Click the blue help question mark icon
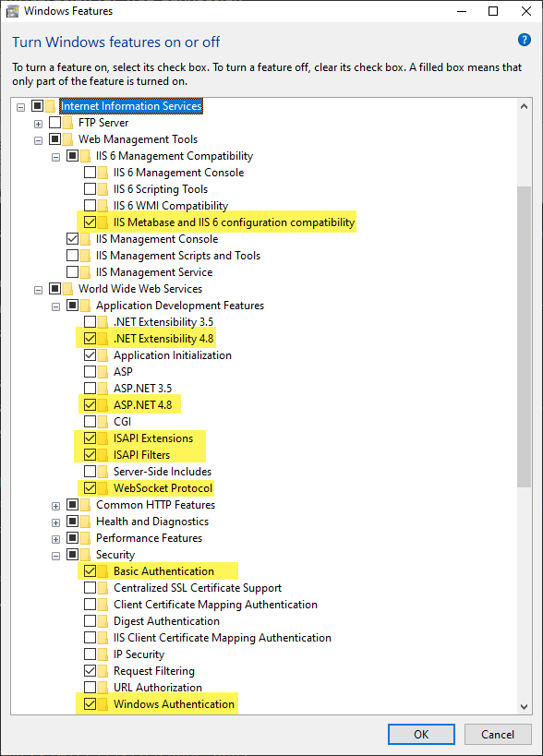The width and height of the screenshot is (543, 756). pyautogui.click(x=525, y=40)
